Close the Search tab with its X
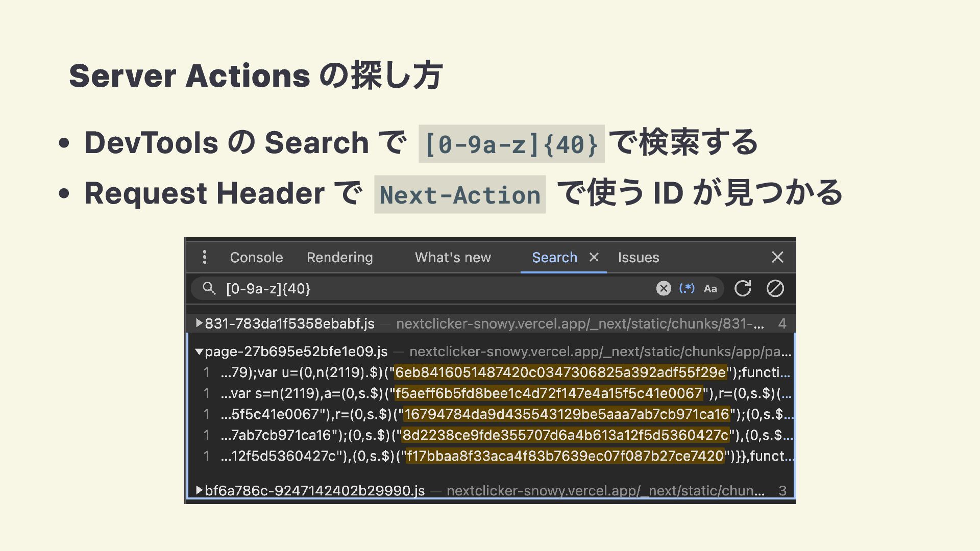 pos(594,257)
